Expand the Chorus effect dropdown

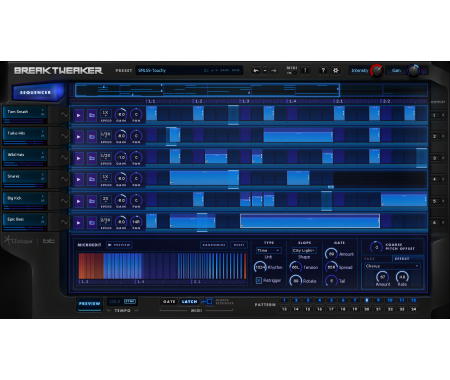(x=392, y=266)
